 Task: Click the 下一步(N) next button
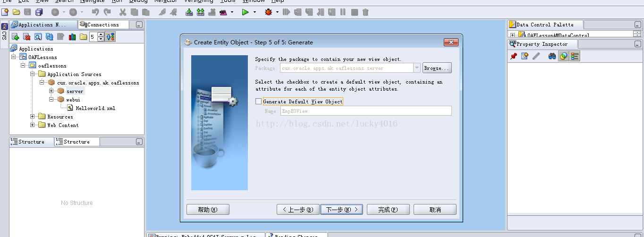pos(341,210)
